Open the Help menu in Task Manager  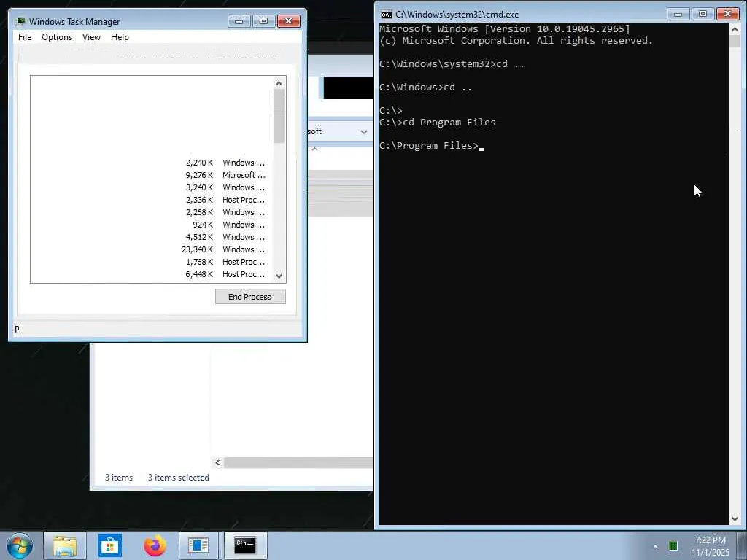120,37
